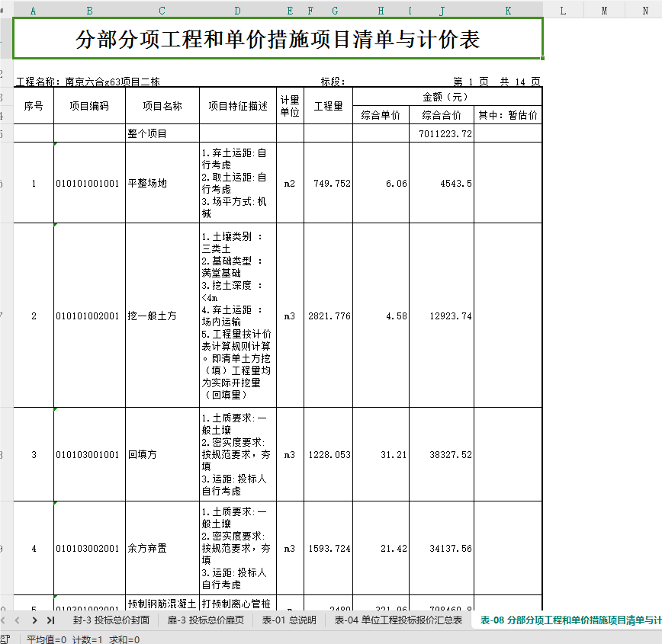Select column M header

coord(604,11)
